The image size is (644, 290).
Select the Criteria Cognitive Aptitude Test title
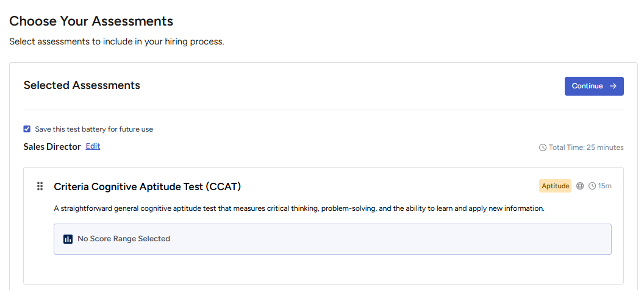(147, 186)
